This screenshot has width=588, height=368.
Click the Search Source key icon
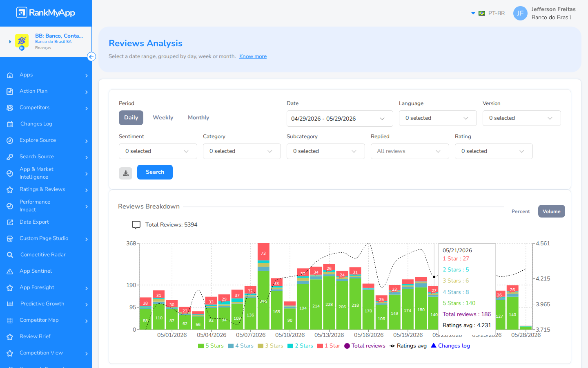tap(10, 157)
